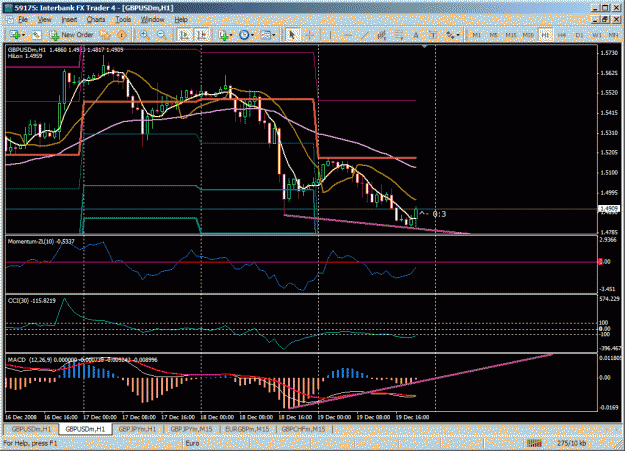625x451 pixels.
Task: Switch to the GBPCHFm,M15 chart tab
Action: click(303, 429)
